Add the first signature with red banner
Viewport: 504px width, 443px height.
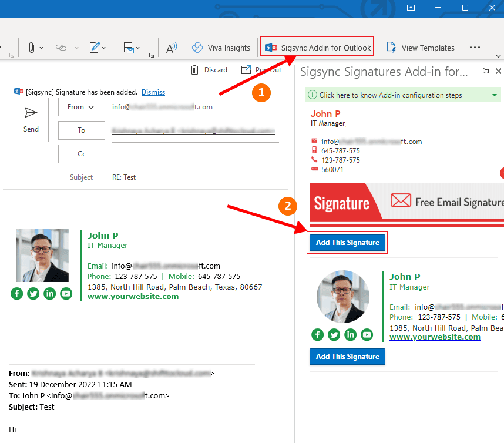tap(348, 243)
